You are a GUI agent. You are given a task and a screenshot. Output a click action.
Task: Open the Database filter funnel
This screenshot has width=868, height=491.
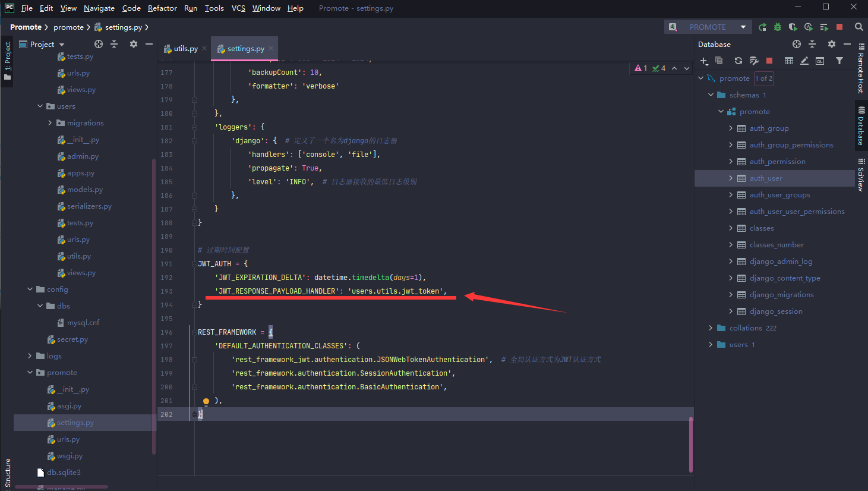coord(839,61)
